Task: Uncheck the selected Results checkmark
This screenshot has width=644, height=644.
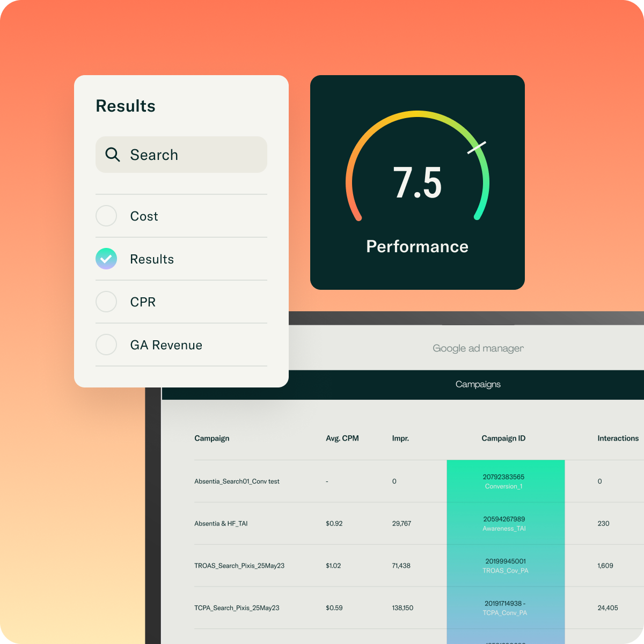Action: [106, 259]
